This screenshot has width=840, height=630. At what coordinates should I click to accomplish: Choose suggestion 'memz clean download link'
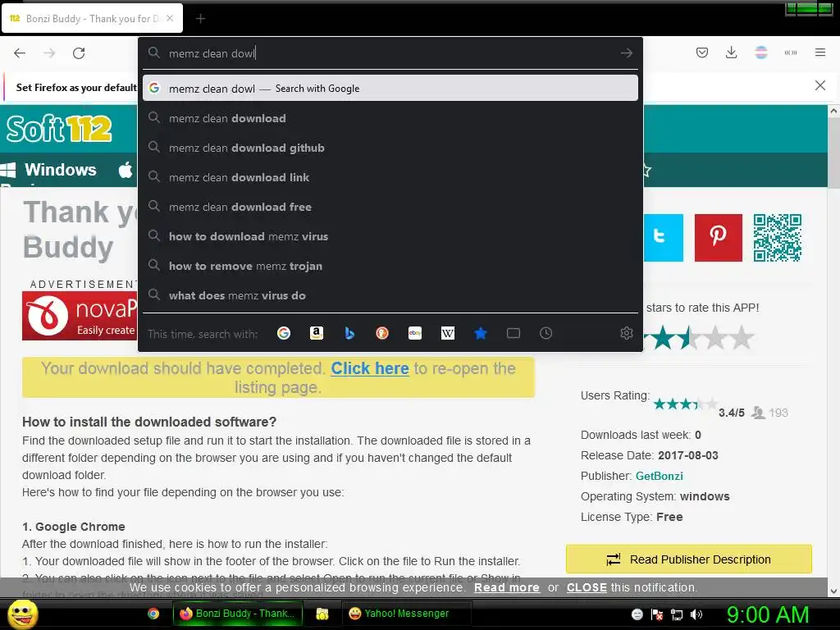390,177
